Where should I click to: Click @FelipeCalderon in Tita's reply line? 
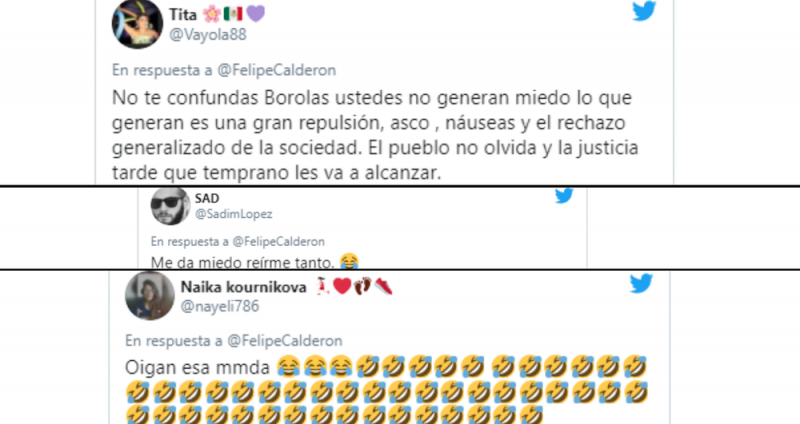click(x=277, y=70)
